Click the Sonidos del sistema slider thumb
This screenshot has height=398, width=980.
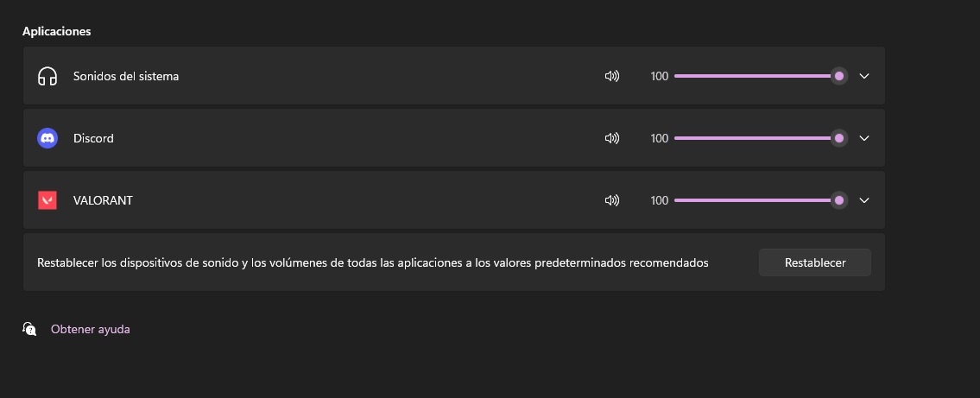[838, 76]
